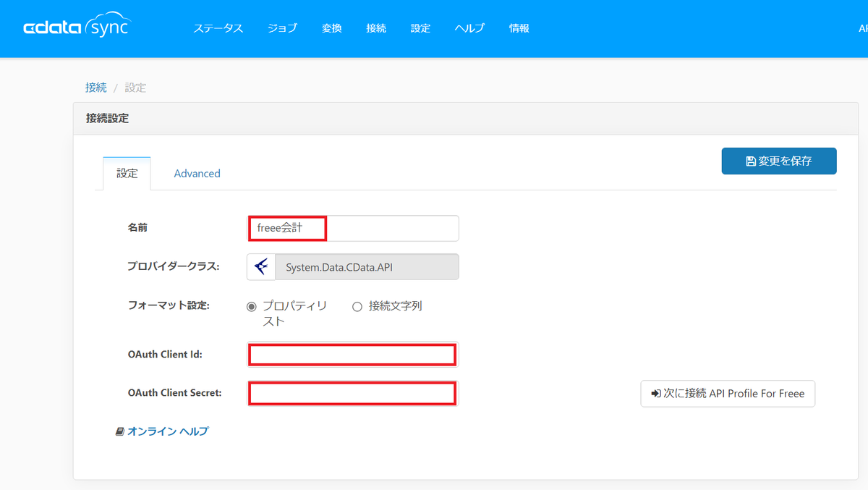Click the CData Sync logo
Viewport: 868px width, 490px height.
coord(77,27)
